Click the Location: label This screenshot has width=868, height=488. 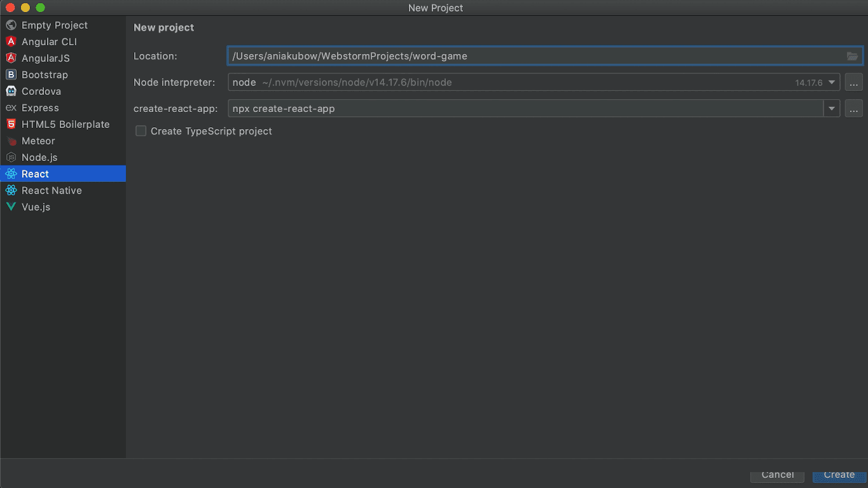tap(155, 56)
